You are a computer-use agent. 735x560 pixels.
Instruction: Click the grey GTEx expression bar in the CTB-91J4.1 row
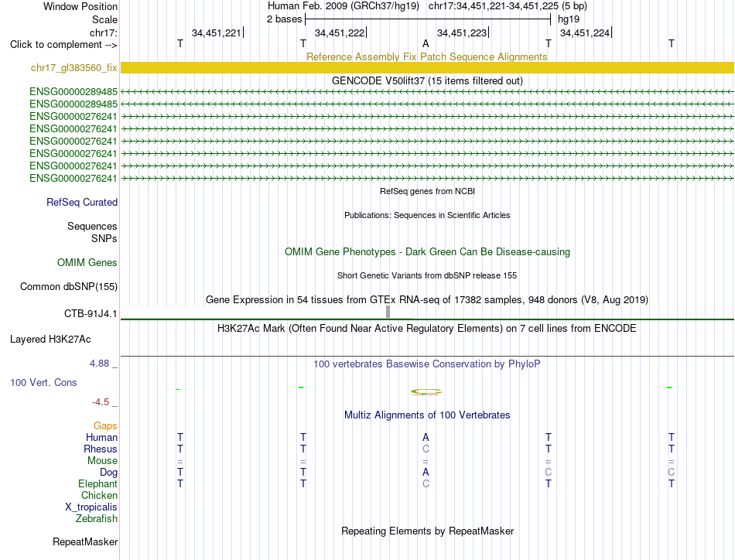point(388,312)
